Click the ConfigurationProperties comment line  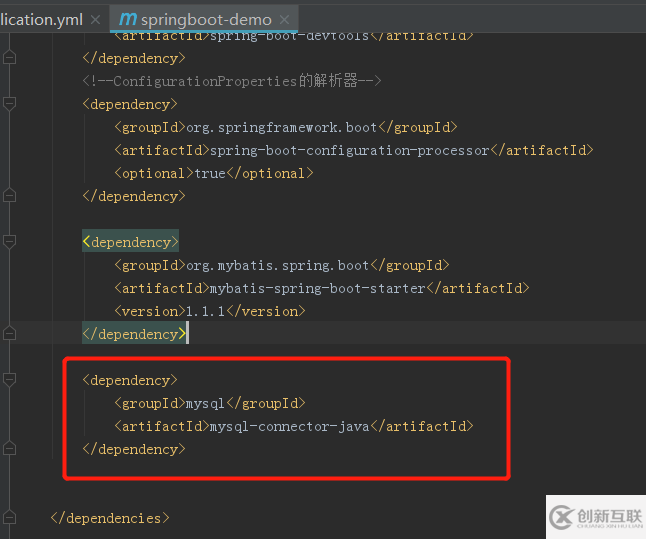232,81
